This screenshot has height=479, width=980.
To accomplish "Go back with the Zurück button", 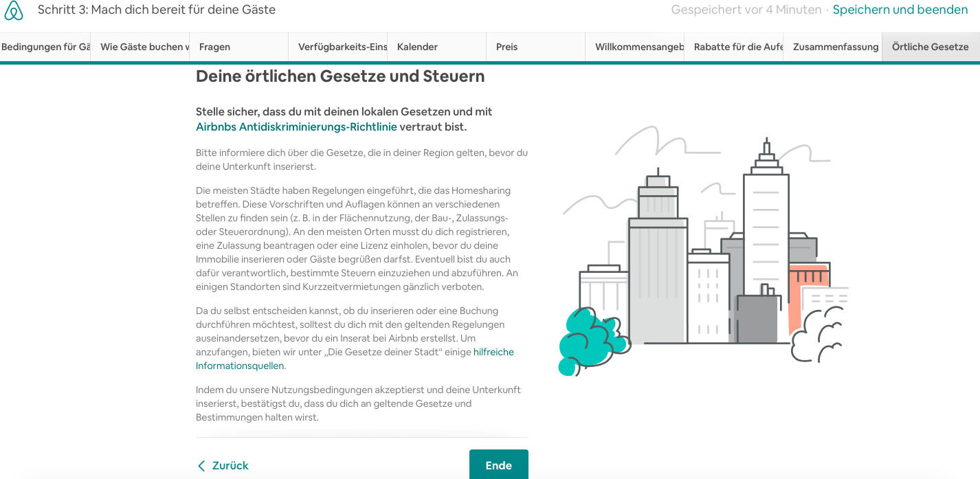I will click(x=223, y=466).
